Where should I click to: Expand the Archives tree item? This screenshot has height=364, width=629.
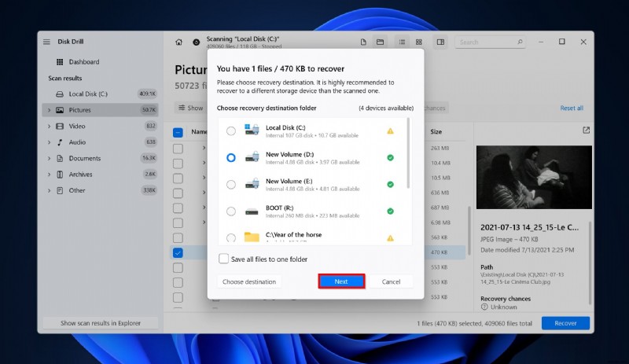[x=50, y=175]
